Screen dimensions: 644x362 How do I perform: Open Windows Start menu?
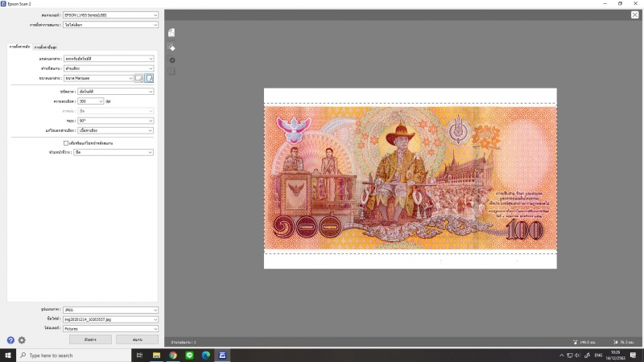[x=8, y=355]
